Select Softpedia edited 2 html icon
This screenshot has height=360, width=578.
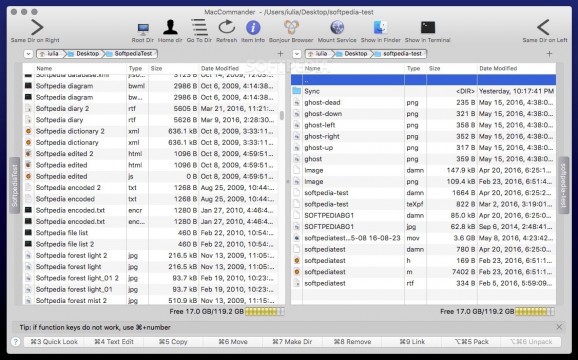[x=28, y=154]
